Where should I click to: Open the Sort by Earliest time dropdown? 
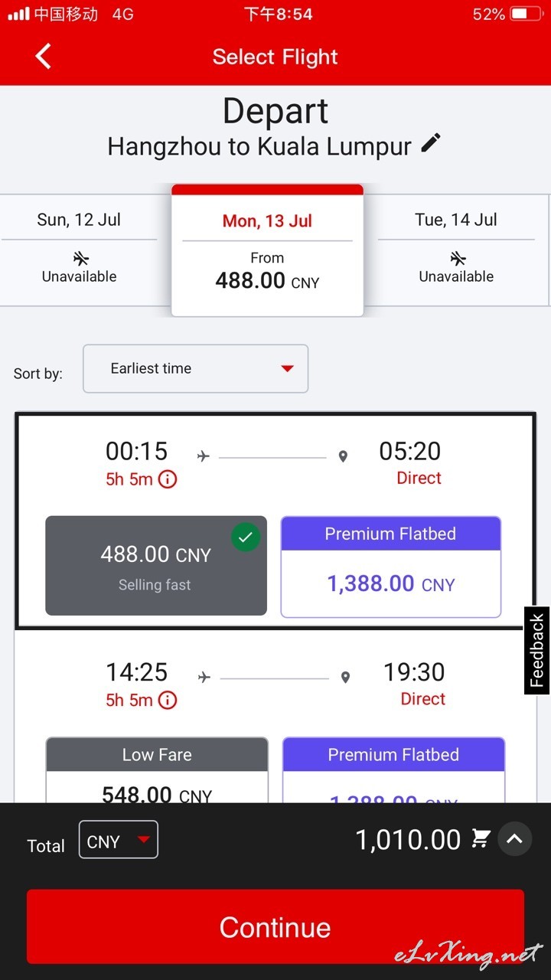[195, 368]
